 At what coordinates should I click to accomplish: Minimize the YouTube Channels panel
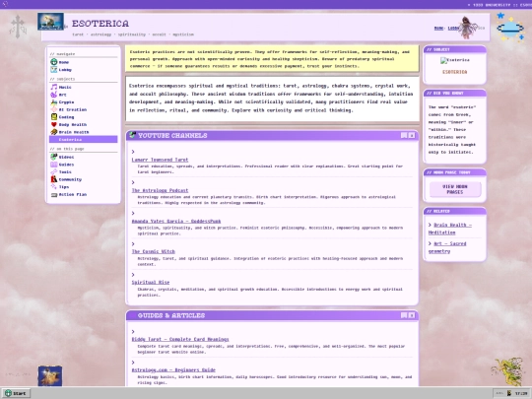(x=404, y=135)
